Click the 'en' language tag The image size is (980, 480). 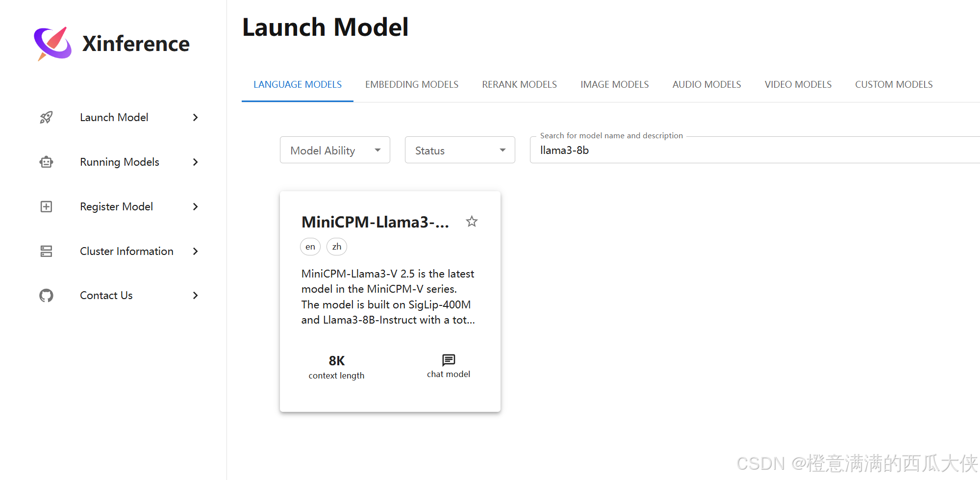click(x=310, y=247)
